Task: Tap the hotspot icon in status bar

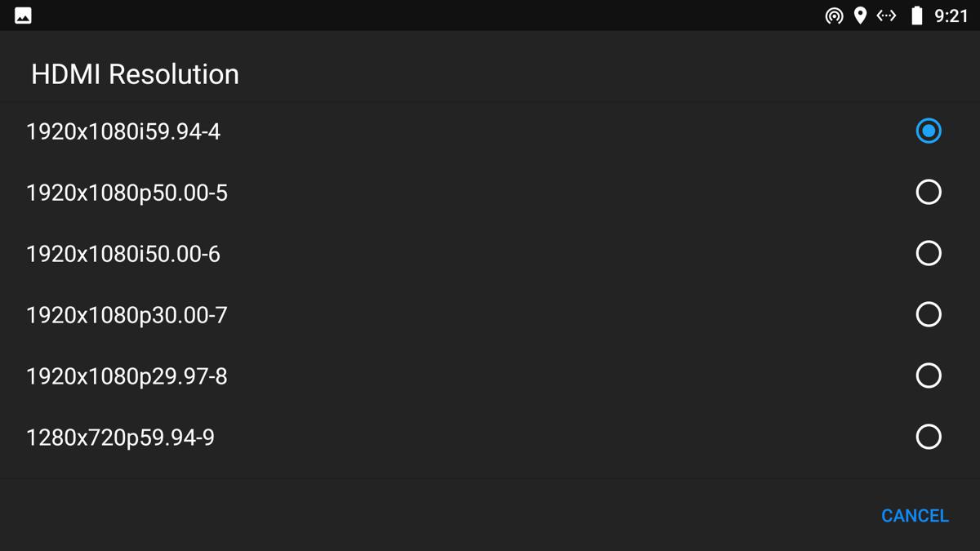Action: pos(834,16)
